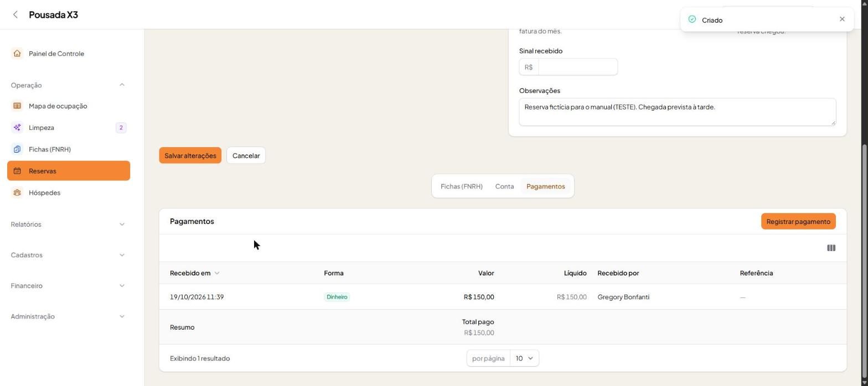The image size is (868, 386).
Task: Click the Reservas calendar icon
Action: 17,171
